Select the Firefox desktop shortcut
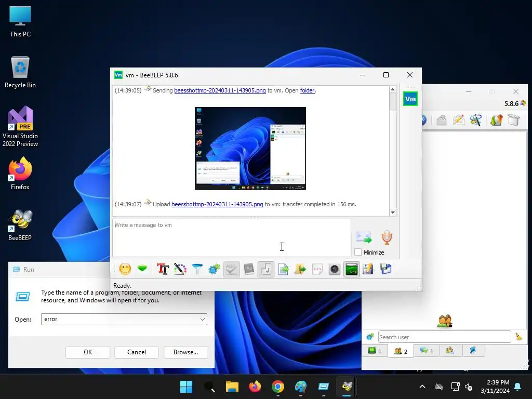Screen dimensions: 532x399 (20, 174)
